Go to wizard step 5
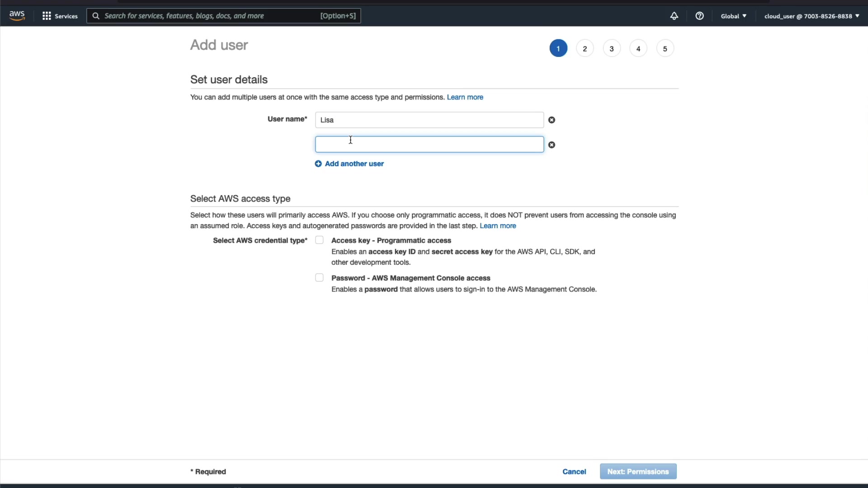The height and width of the screenshot is (488, 868). coord(665,49)
